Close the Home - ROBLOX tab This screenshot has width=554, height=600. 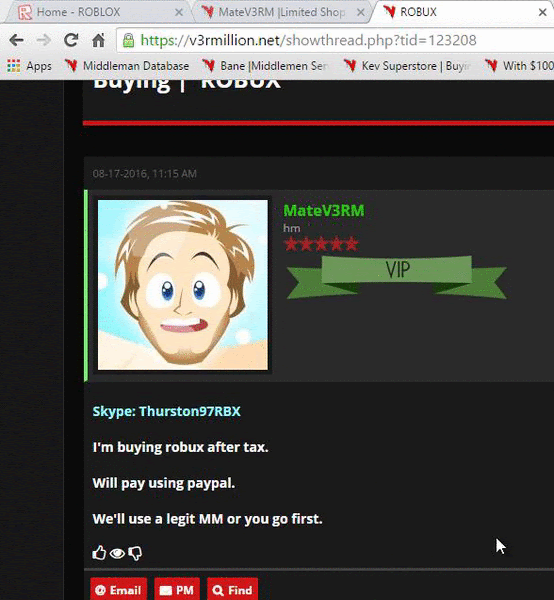[179, 12]
